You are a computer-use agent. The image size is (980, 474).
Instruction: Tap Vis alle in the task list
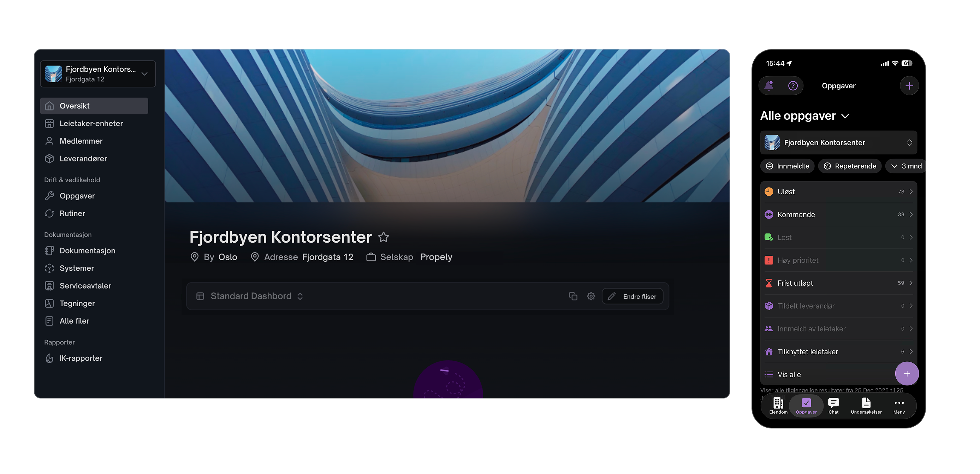tap(789, 374)
